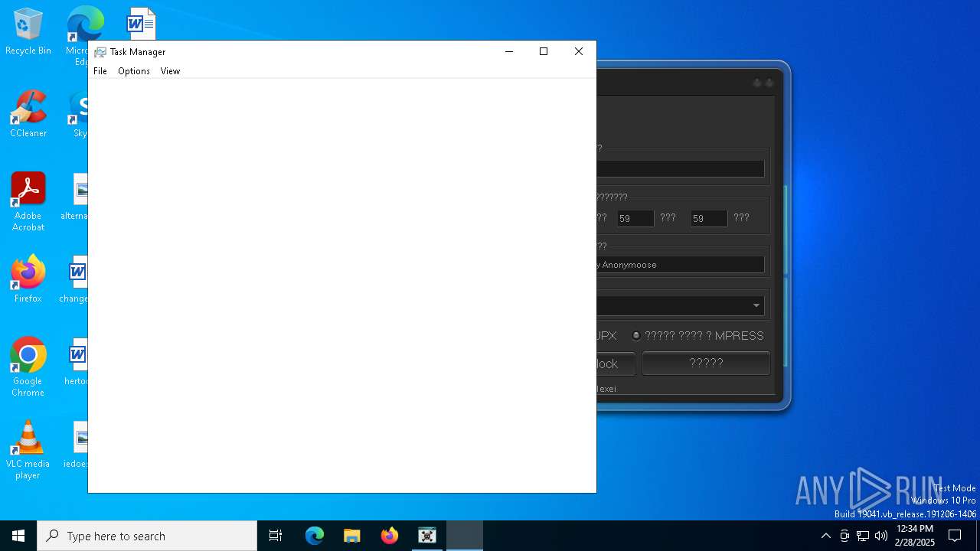Open Task View from the taskbar
The width and height of the screenshot is (980, 551).
pos(276,536)
